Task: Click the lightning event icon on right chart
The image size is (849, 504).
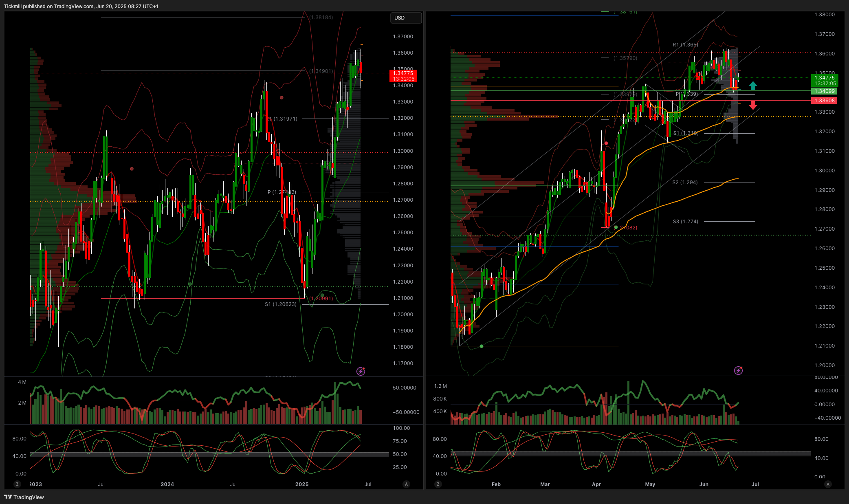Action: pyautogui.click(x=738, y=370)
